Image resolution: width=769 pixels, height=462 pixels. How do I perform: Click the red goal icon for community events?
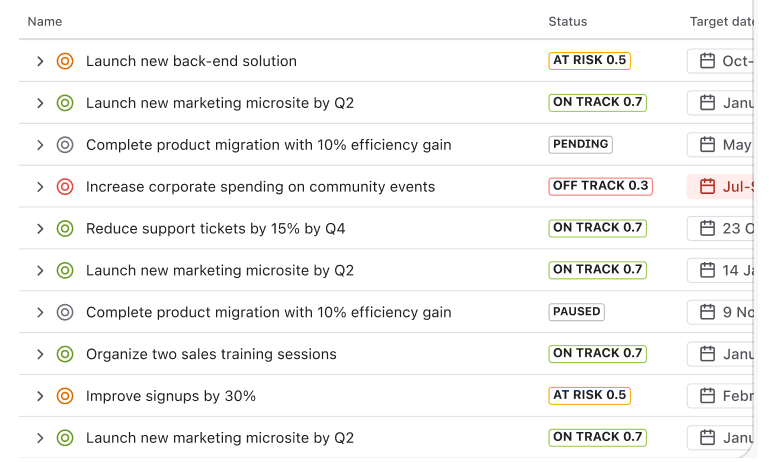pyautogui.click(x=65, y=187)
